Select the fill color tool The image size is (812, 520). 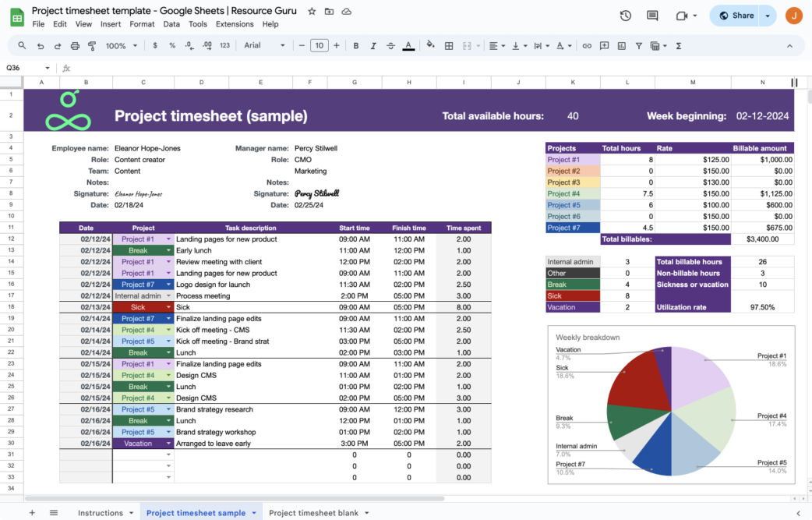(x=429, y=45)
